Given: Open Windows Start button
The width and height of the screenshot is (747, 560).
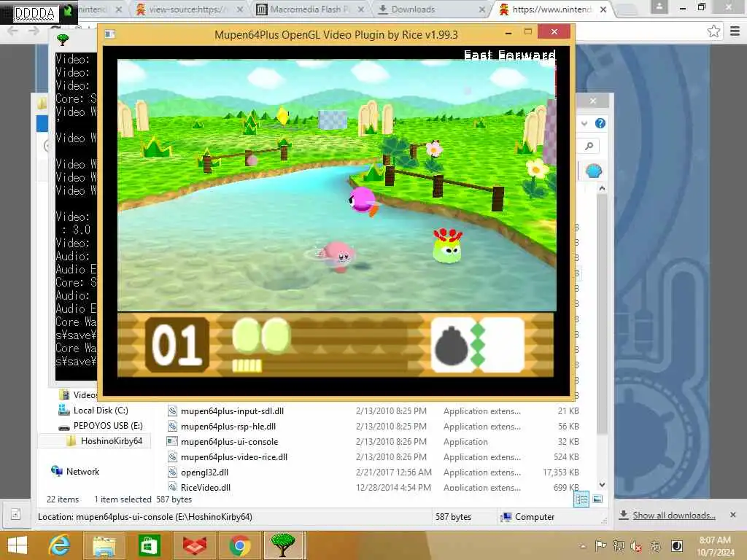Looking at the screenshot, I should (18, 545).
